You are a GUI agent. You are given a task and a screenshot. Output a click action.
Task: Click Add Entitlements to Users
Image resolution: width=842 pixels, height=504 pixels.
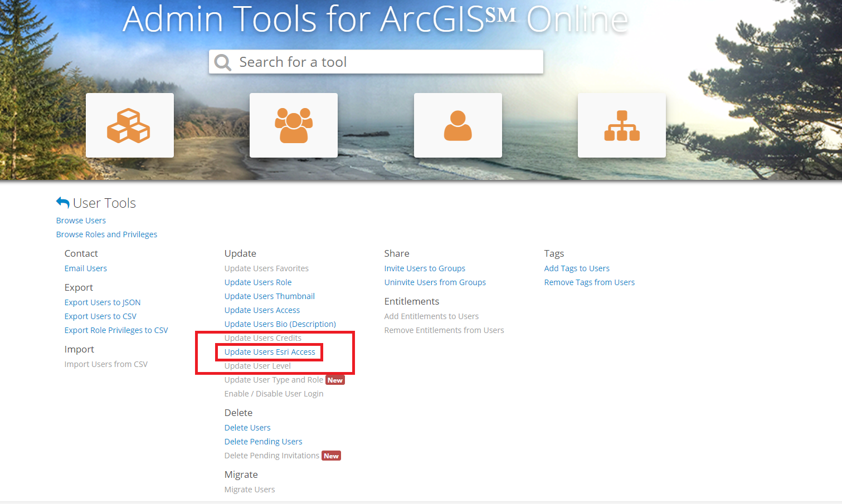point(431,316)
